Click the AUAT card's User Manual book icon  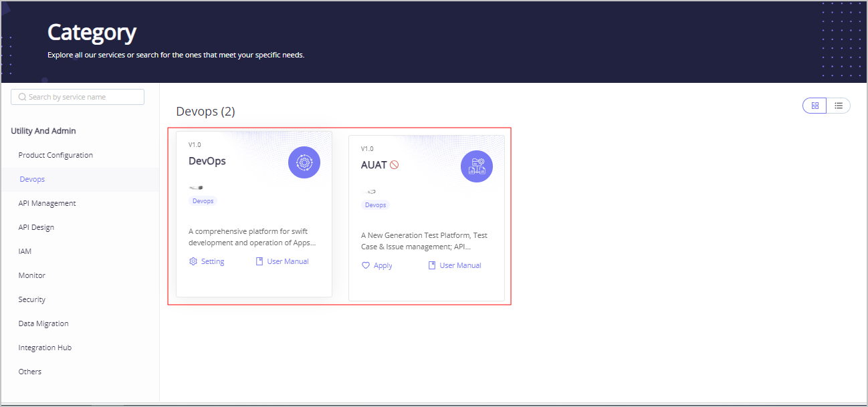[432, 265]
